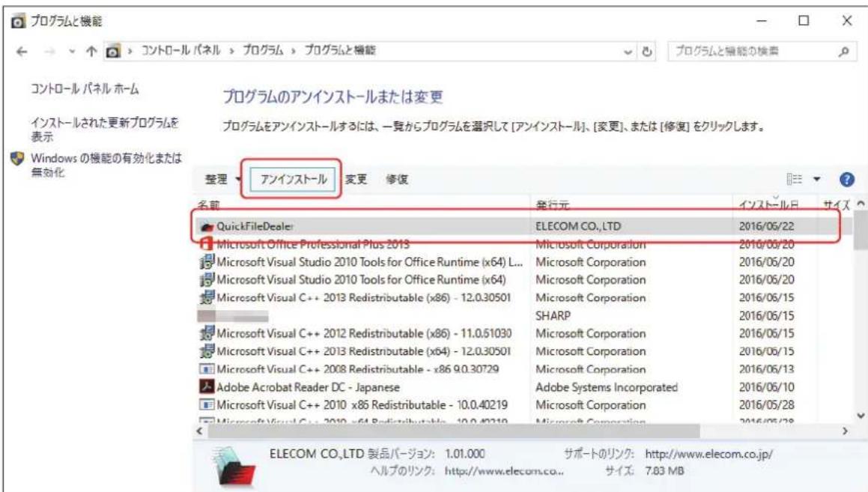Screen dimensions: 868x492
Task: Select Microsoft Office Professional Plus 2013
Action: pyautogui.click(x=313, y=244)
